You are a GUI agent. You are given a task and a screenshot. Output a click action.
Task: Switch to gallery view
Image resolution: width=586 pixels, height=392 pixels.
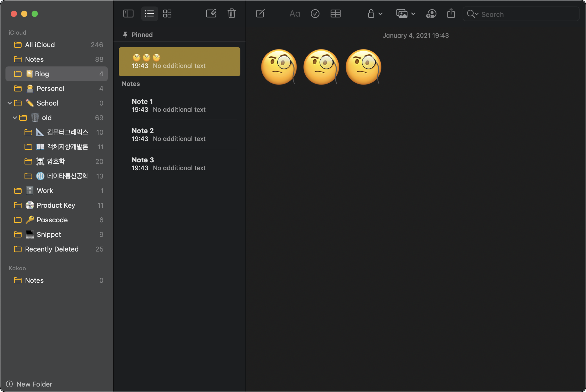[x=167, y=14]
